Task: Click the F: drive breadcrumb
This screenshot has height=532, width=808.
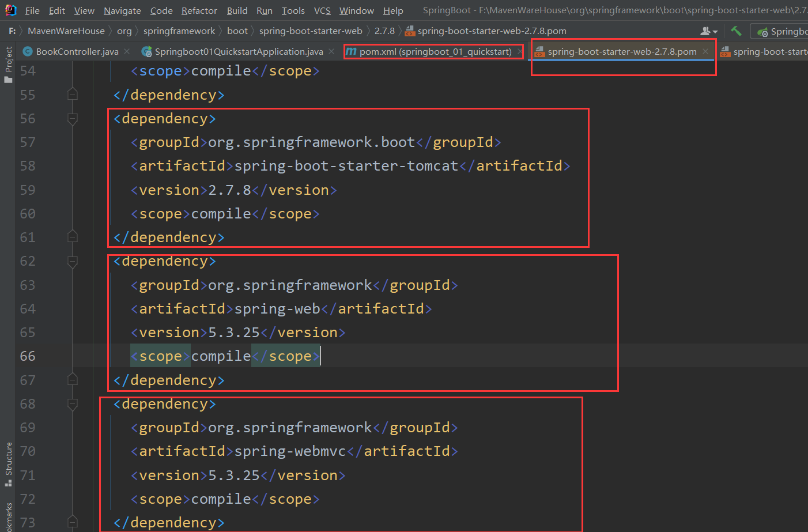Action: 12,31
